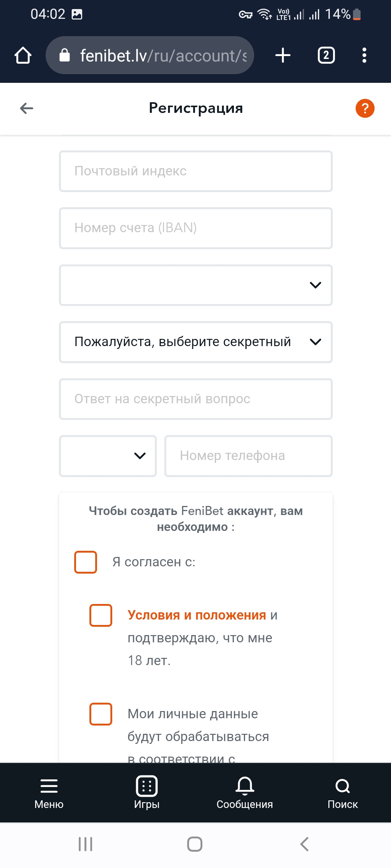
Task: Open a new browser tab
Action: pos(283,56)
